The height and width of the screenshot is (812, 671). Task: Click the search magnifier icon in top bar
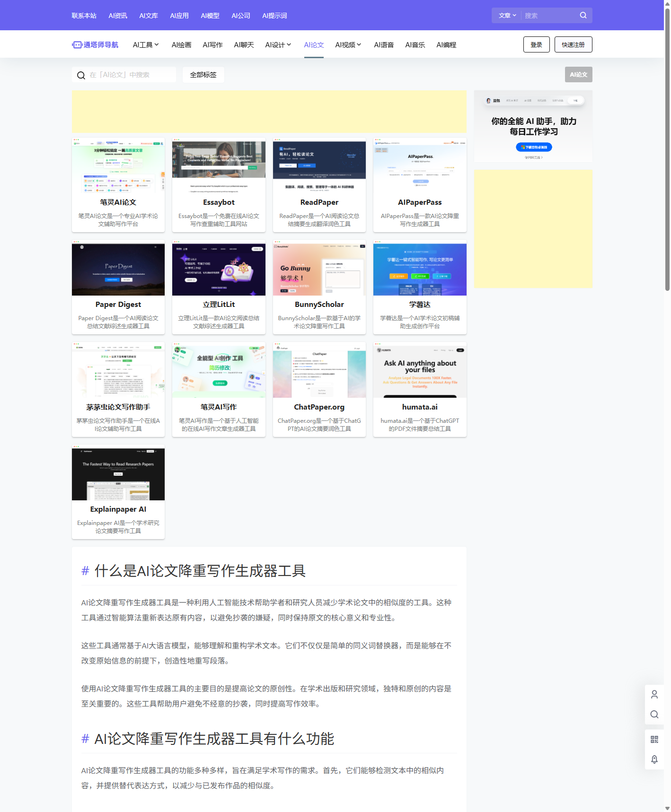[583, 15]
